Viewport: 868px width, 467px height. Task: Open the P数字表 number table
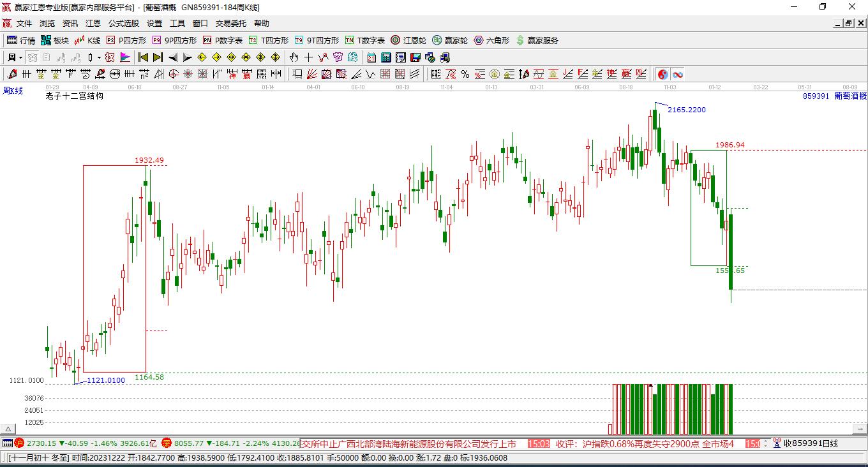pos(223,40)
